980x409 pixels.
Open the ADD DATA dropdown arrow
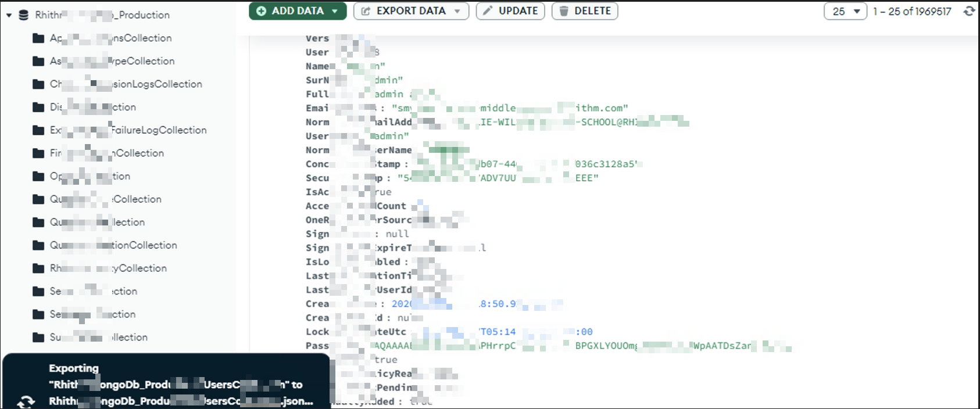(335, 11)
